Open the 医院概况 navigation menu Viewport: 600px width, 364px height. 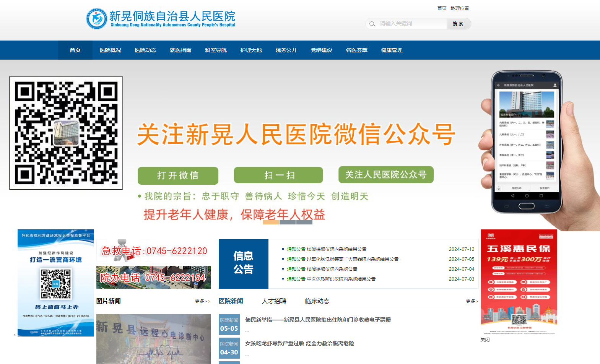[110, 50]
